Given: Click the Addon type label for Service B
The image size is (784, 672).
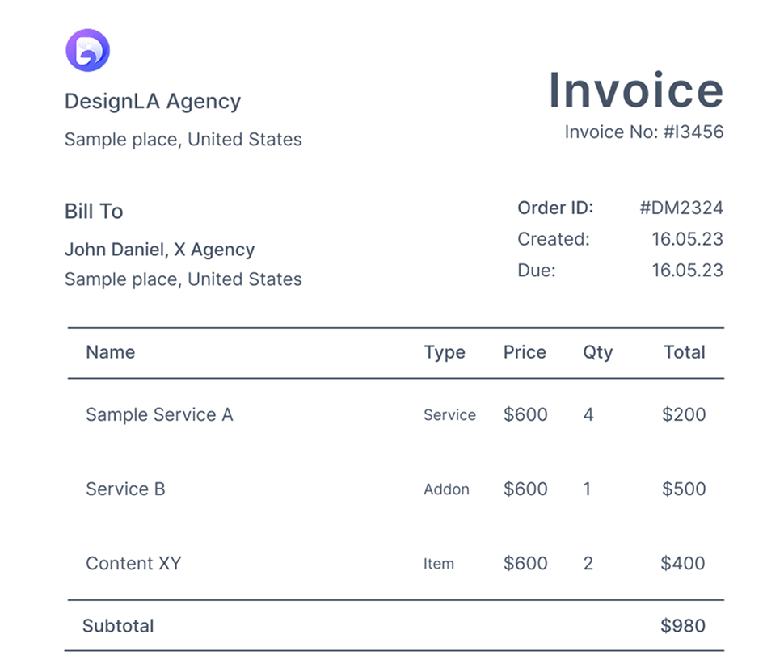Looking at the screenshot, I should pos(446,489).
